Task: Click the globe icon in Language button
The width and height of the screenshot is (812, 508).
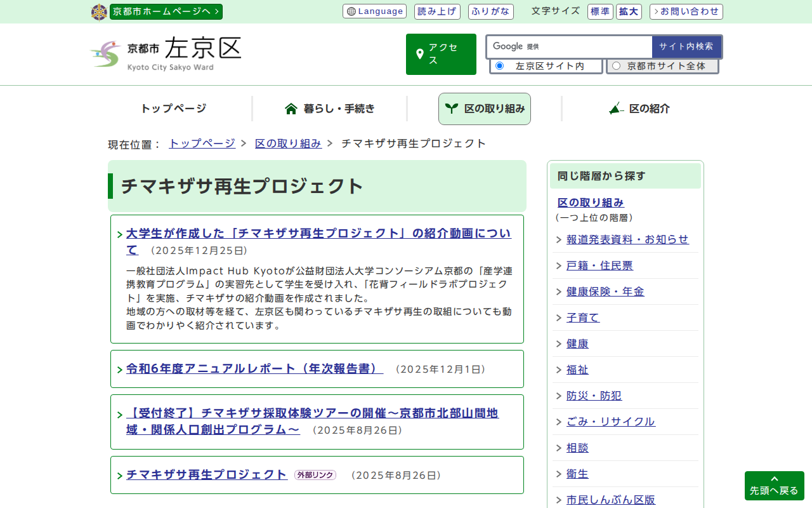Action: click(351, 11)
